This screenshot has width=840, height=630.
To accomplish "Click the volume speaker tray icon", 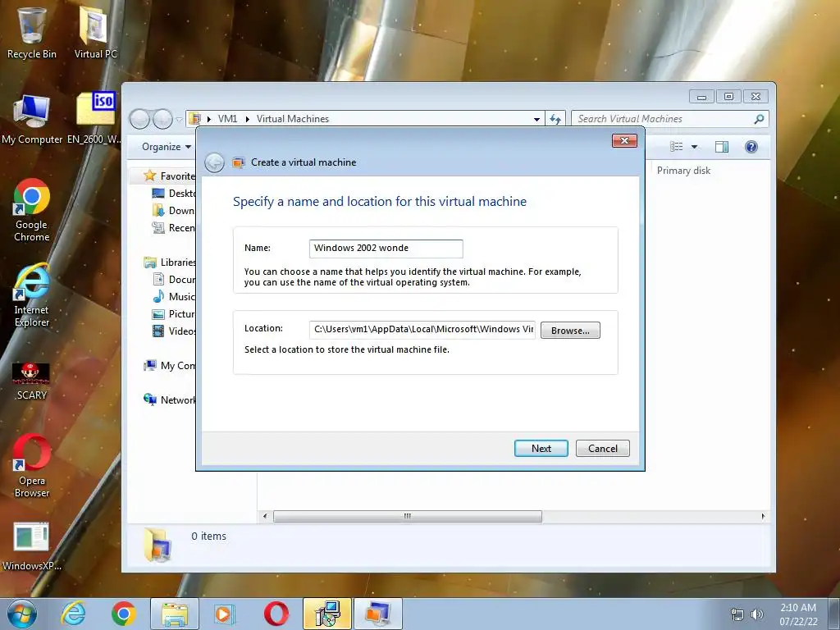I will [x=756, y=614].
